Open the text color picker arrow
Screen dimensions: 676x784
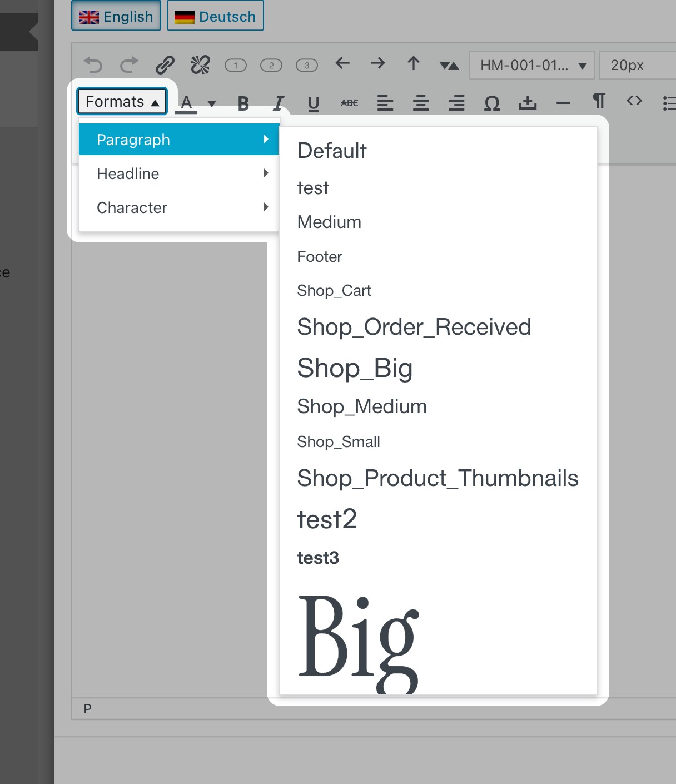[212, 103]
